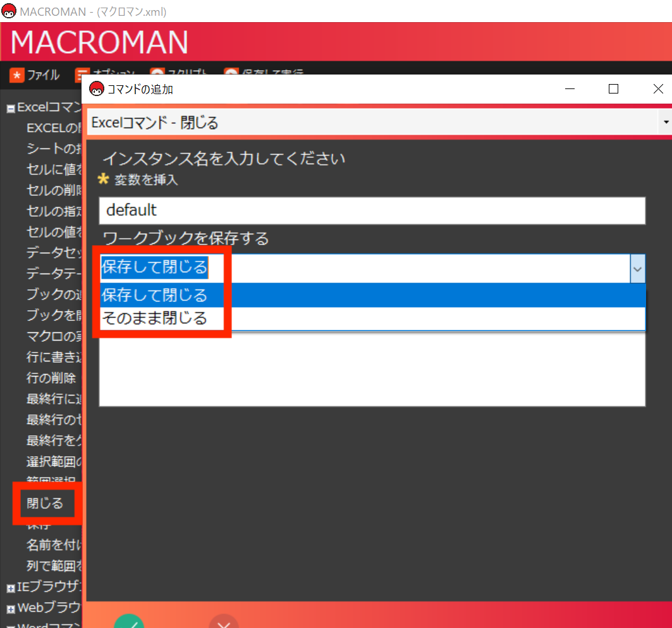Select the 行に書き tree item

click(54, 357)
